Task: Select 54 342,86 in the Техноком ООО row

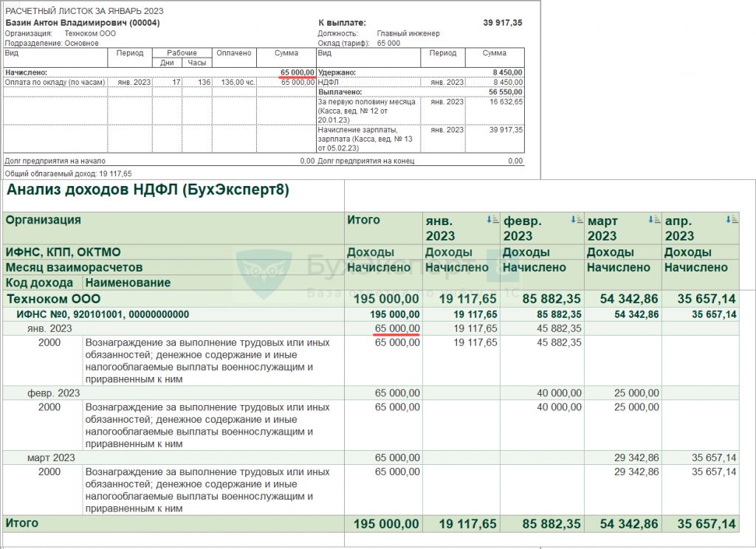Action: click(x=629, y=299)
